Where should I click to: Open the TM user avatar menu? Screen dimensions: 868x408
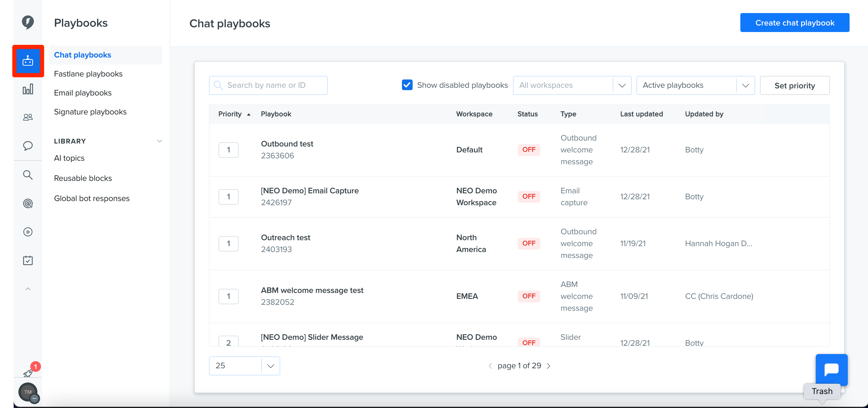(28, 392)
